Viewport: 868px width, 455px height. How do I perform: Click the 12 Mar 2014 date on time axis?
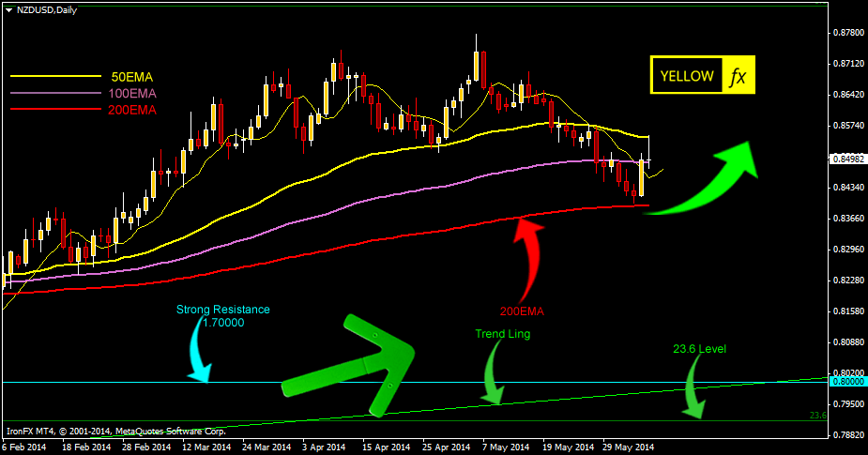207,447
